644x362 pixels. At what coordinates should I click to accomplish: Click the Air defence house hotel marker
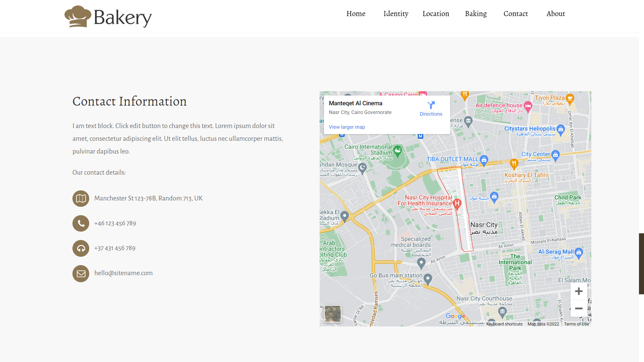pos(528,107)
